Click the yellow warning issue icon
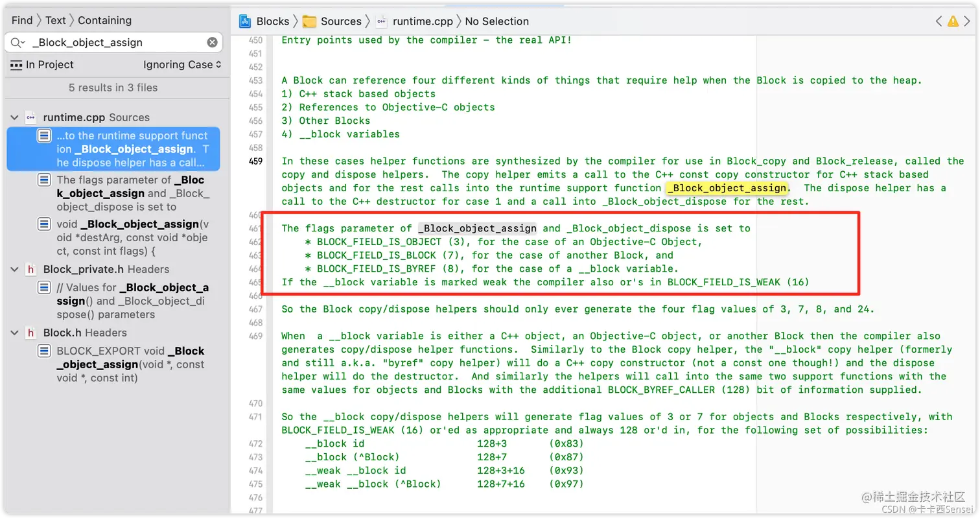This screenshot has width=980, height=518. [953, 21]
